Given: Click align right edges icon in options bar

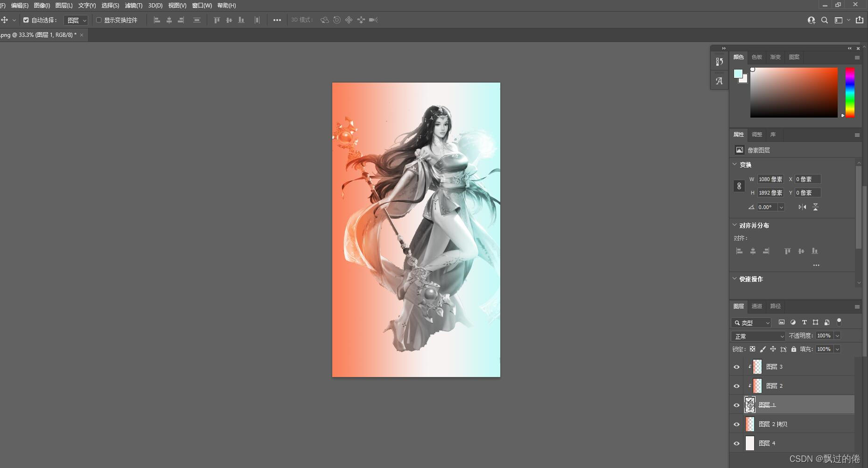Looking at the screenshot, I should coord(181,20).
